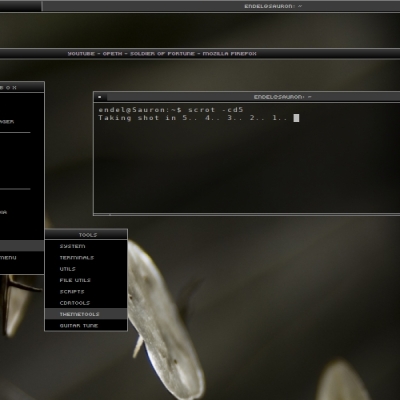
Task: Click the Tools submenu title bar
Action: coord(86,235)
